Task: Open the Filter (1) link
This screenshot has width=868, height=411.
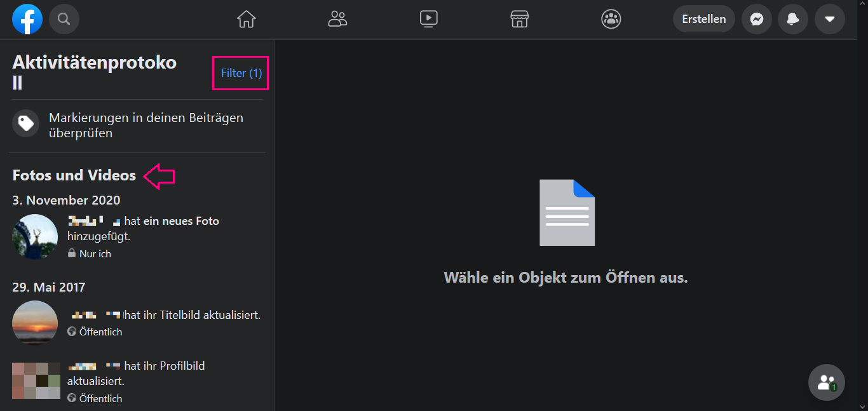Action: 241,73
